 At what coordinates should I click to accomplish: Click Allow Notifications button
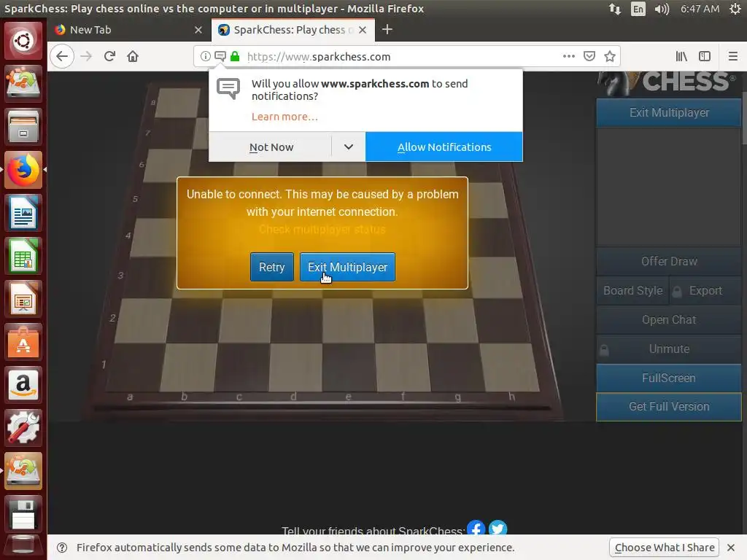(x=444, y=147)
